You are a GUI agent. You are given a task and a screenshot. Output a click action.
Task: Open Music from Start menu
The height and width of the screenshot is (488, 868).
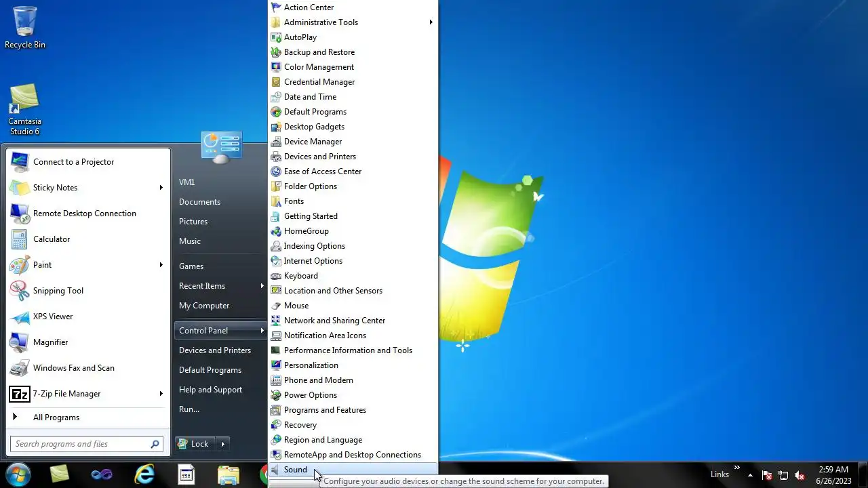(190, 241)
